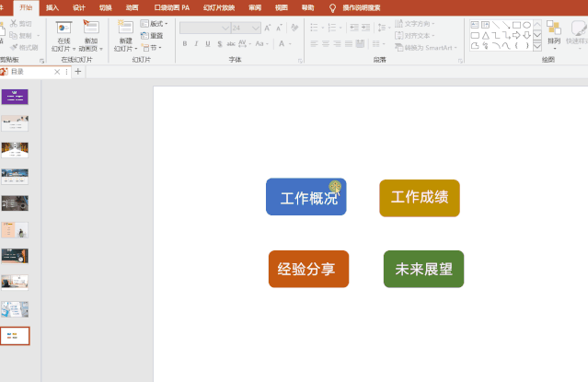
Task: Select the oval shape in shapes gallery
Action: 526,25
